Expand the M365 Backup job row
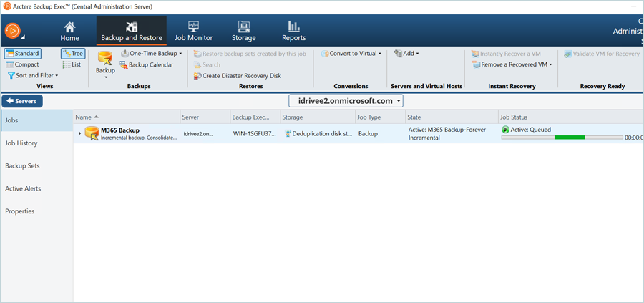The width and height of the screenshot is (644, 303). pyautogui.click(x=79, y=133)
